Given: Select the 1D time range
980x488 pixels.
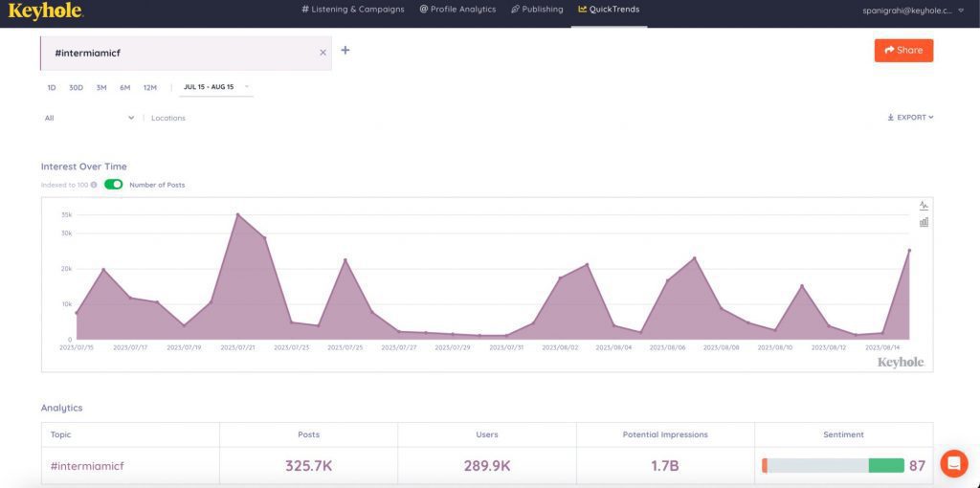Looking at the screenshot, I should 52,87.
